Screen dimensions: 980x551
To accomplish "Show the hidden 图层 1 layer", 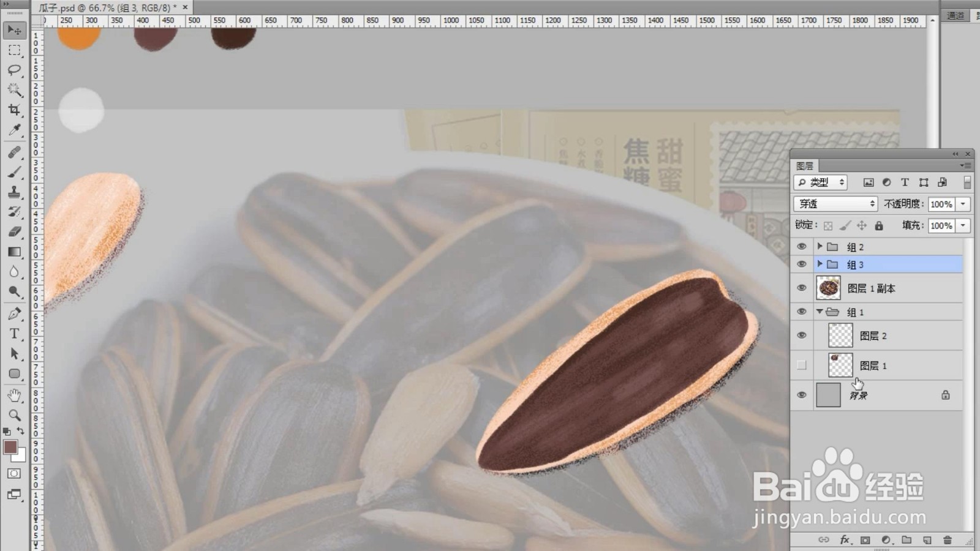I will pyautogui.click(x=801, y=365).
